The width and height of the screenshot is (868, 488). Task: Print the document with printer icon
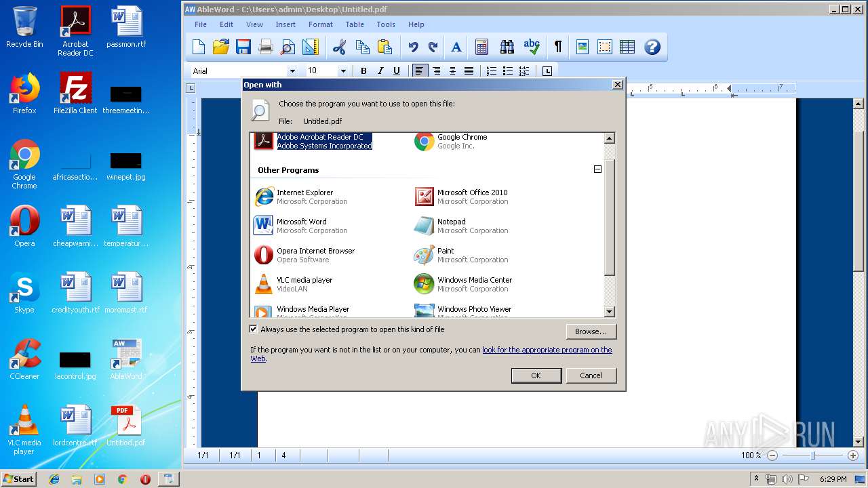[x=266, y=47]
